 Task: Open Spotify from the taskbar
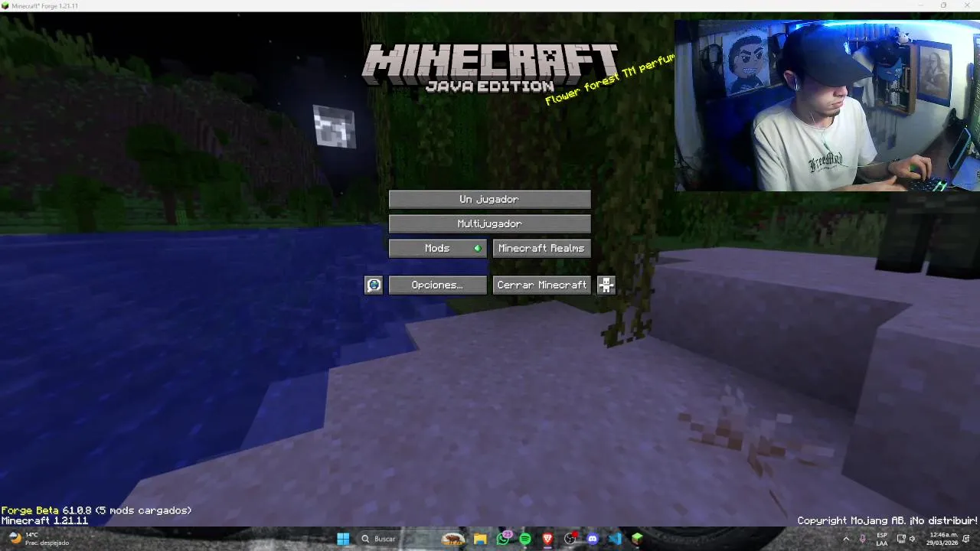pyautogui.click(x=525, y=539)
